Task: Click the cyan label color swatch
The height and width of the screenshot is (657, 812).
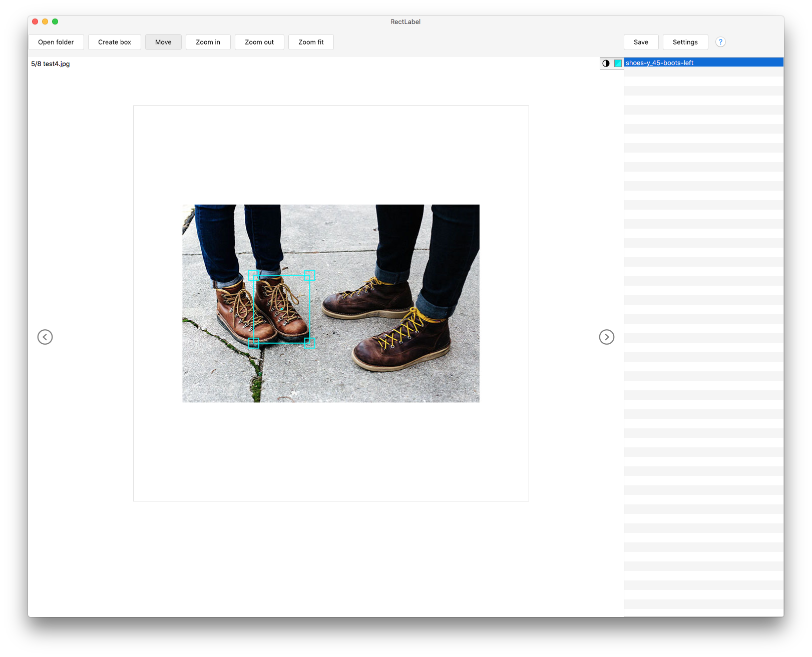Action: pyautogui.click(x=618, y=63)
